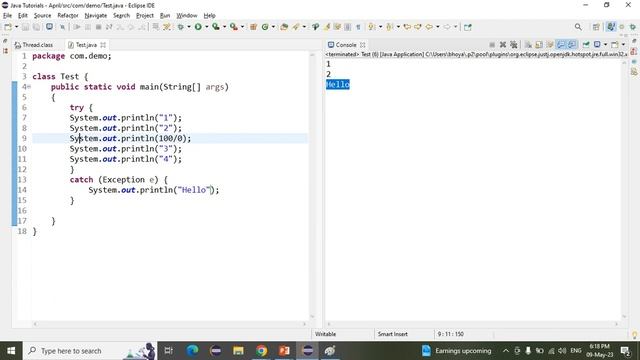Switch to the Java perspective icon
640x360 pixels.
[611, 27]
